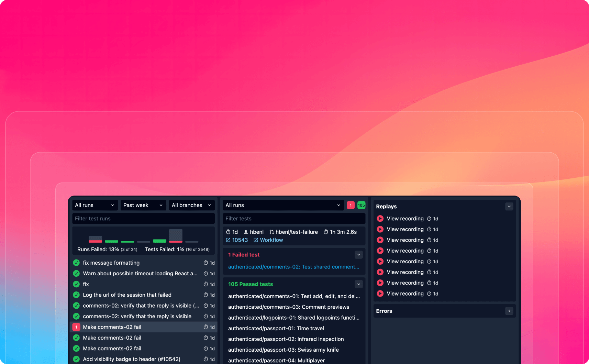Viewport: 589px width, 364px height.
Task: Select authenticated/passport-01: Time travel test
Action: point(276,329)
